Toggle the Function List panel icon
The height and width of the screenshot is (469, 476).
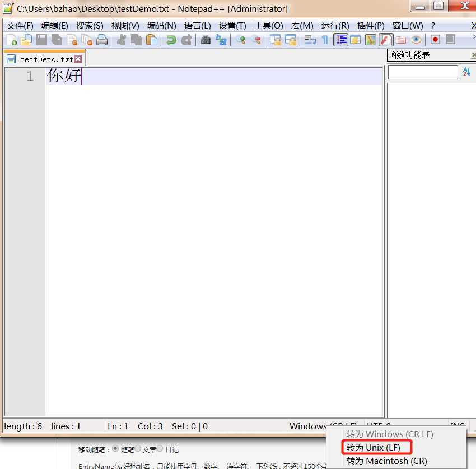386,40
